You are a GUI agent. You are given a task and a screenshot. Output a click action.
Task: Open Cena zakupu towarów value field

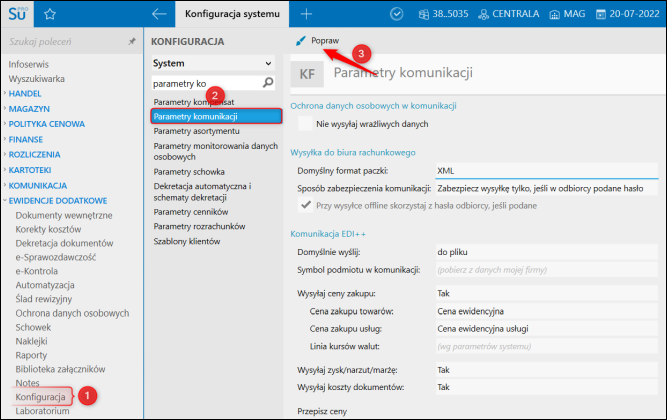[547, 311]
